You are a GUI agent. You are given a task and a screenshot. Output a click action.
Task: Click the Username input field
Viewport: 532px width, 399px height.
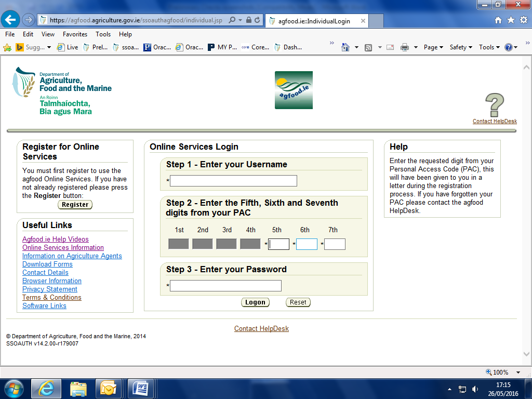point(233,181)
